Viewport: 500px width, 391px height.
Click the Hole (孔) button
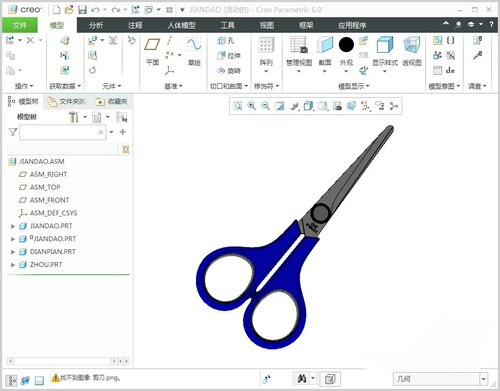[226, 41]
